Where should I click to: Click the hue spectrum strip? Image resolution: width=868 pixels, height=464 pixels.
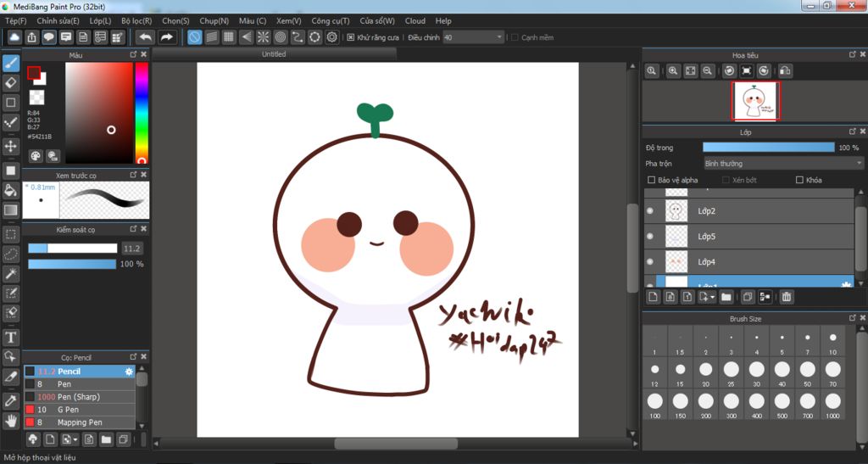pos(142,113)
